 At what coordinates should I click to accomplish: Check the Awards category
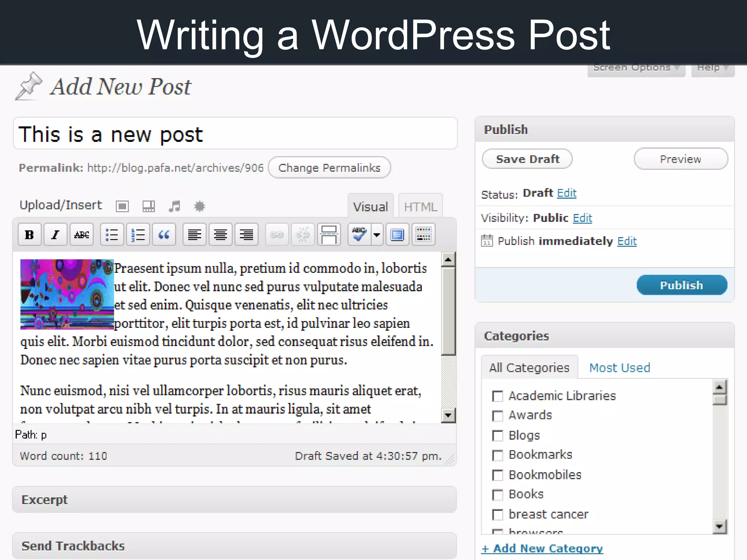[498, 416]
